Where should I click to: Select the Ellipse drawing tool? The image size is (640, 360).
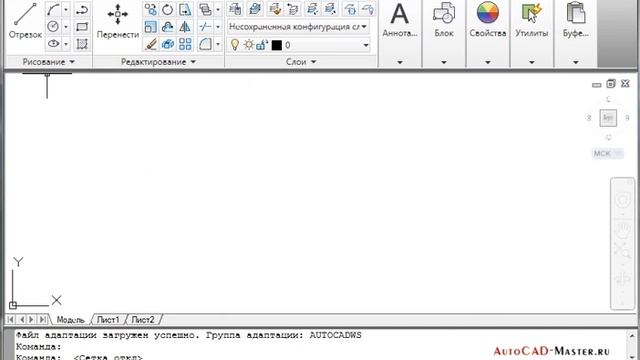pyautogui.click(x=53, y=44)
